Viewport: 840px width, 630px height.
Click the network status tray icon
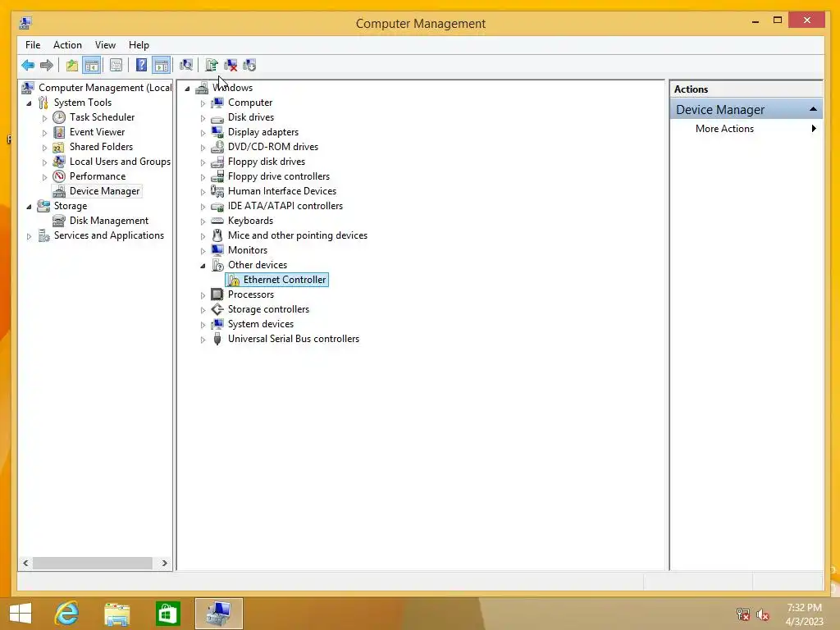(x=742, y=614)
